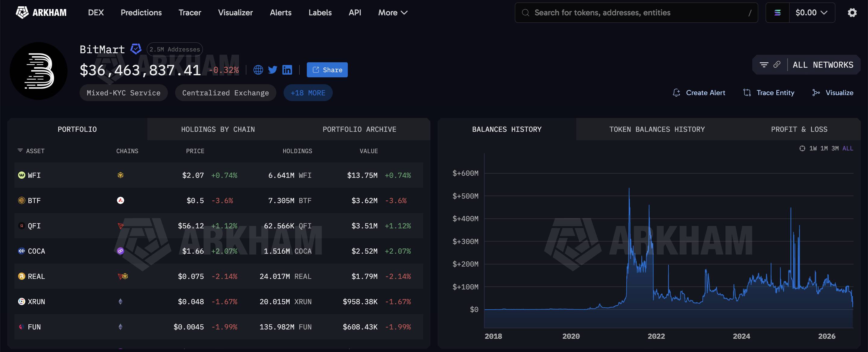
Task: Click the Create Alert link
Action: tap(699, 93)
